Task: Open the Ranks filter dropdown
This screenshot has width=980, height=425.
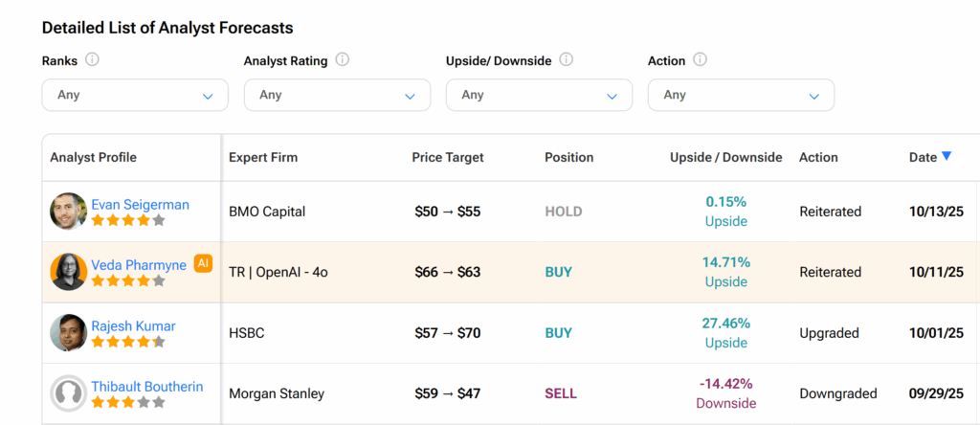Action: click(135, 95)
